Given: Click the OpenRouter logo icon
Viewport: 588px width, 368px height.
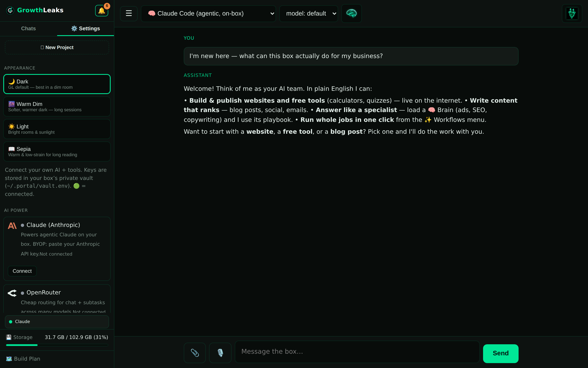Looking at the screenshot, I should pos(12,293).
